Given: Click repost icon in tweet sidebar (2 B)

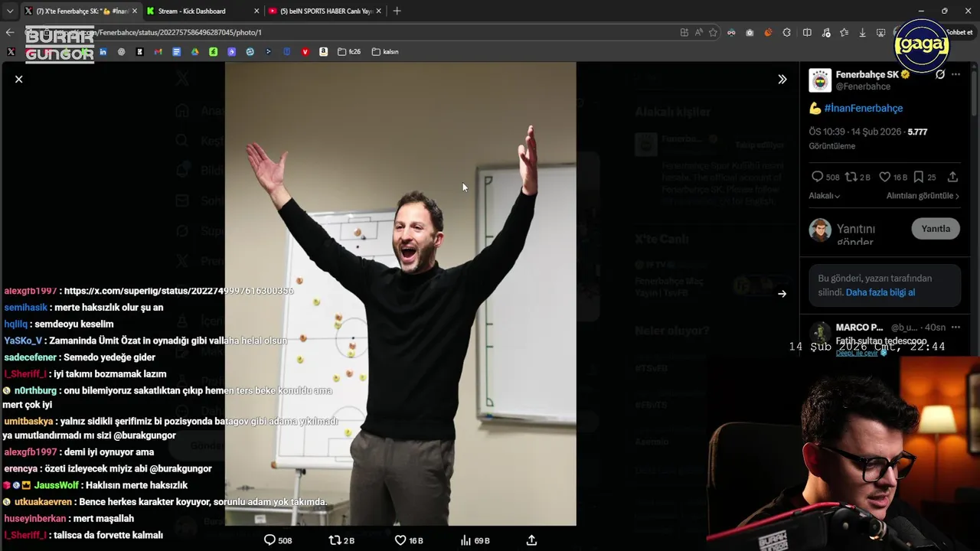Looking at the screenshot, I should pyautogui.click(x=851, y=177).
